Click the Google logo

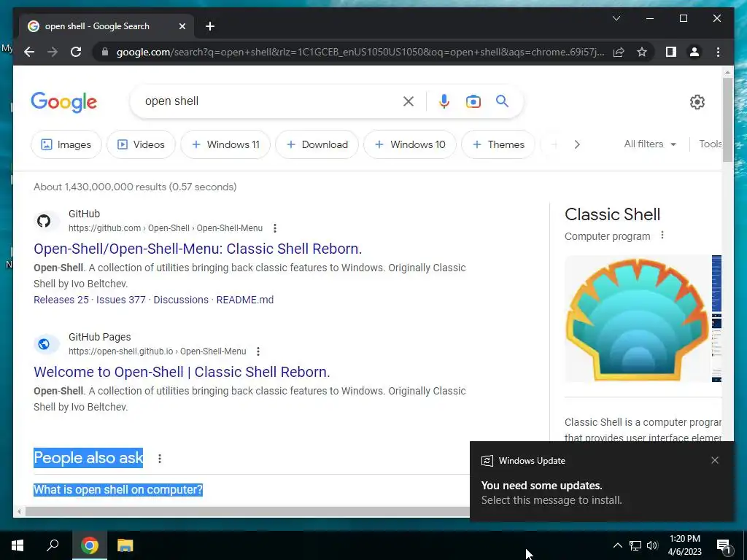(x=64, y=102)
